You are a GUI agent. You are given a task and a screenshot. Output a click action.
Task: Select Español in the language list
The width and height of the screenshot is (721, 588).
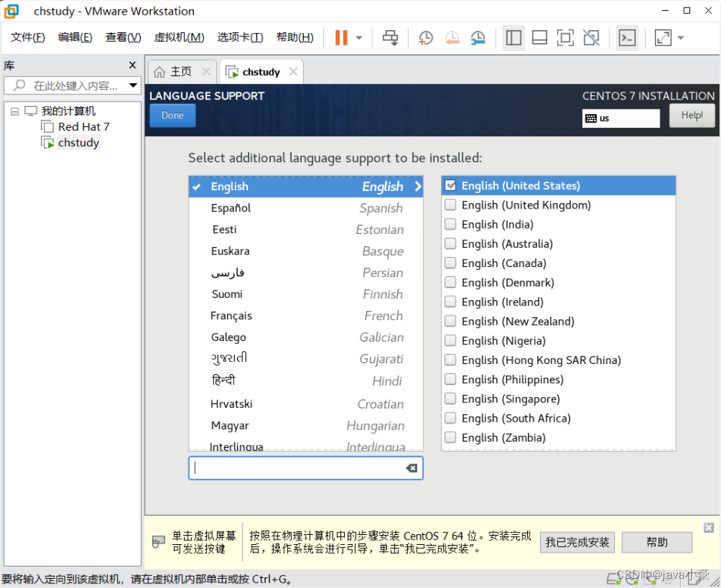tap(305, 208)
